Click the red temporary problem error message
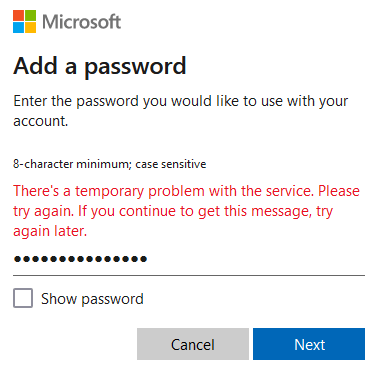 coord(186,211)
